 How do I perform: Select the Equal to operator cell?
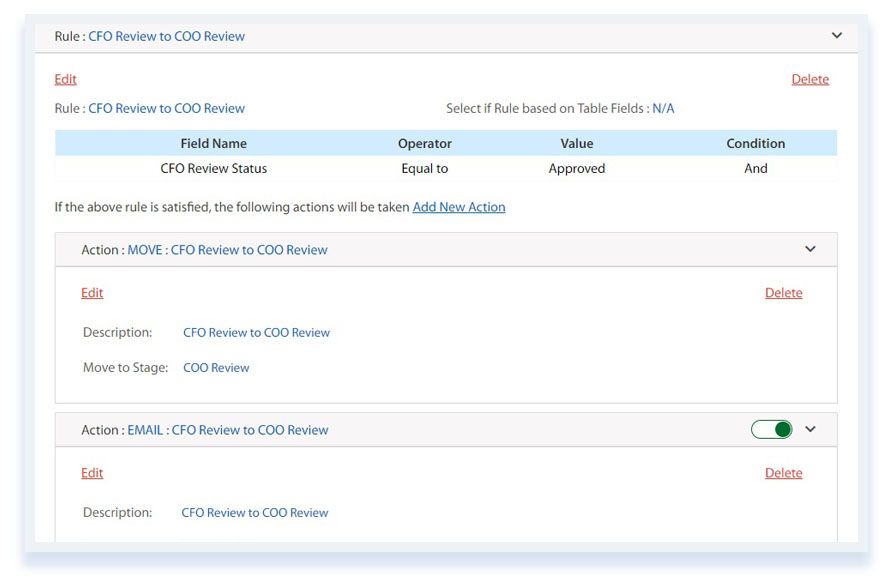tap(424, 168)
